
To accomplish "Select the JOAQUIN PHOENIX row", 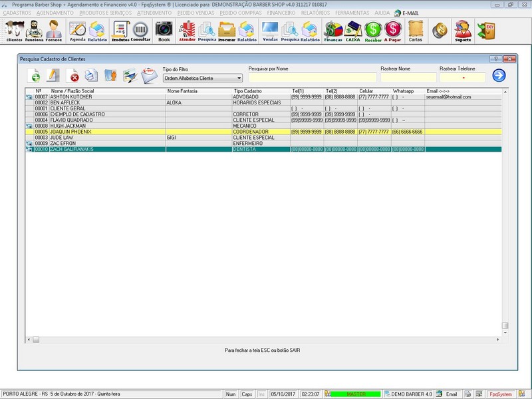I will 72,132.
